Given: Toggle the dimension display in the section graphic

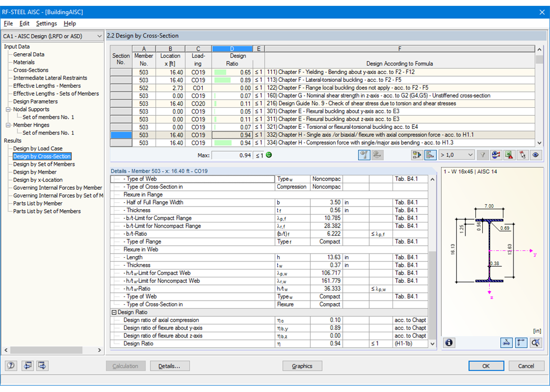Looking at the screenshot, I should pos(507,342).
